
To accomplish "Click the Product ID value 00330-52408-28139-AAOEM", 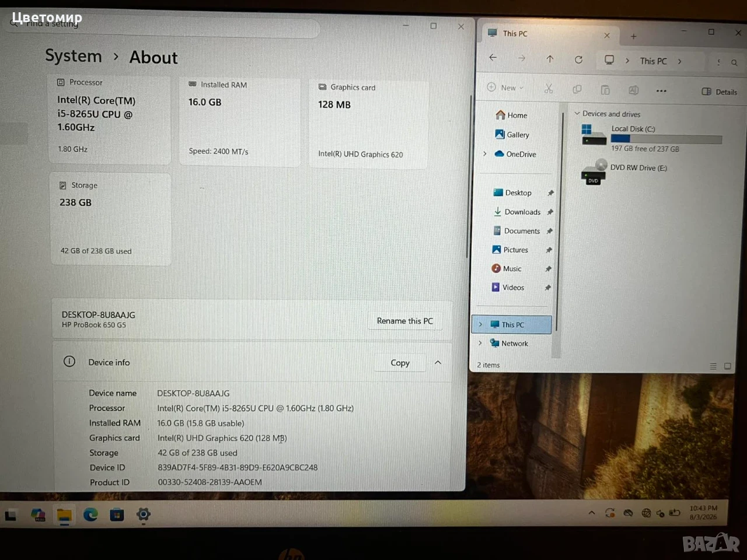I will (210, 482).
